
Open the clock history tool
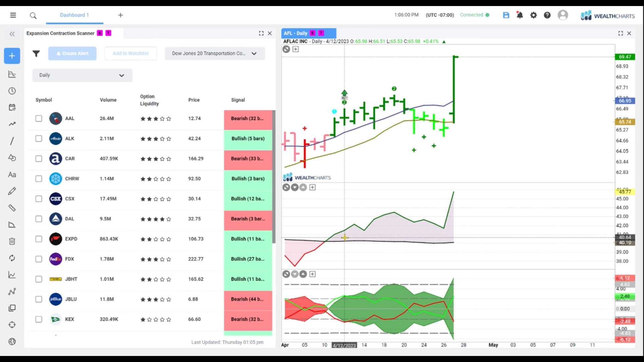12,91
